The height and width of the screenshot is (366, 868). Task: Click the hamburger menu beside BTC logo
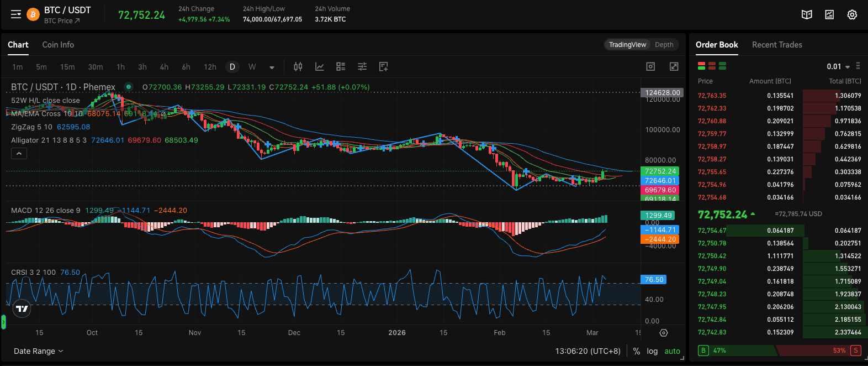[x=16, y=14]
